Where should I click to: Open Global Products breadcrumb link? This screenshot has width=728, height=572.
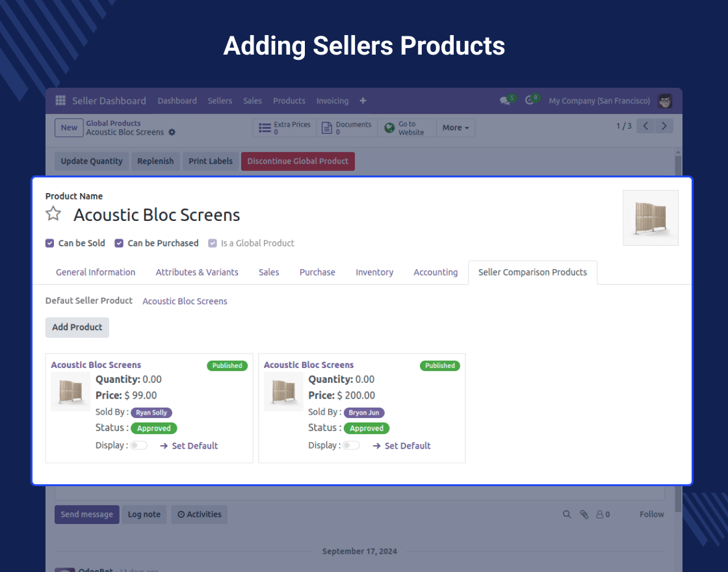pos(113,123)
